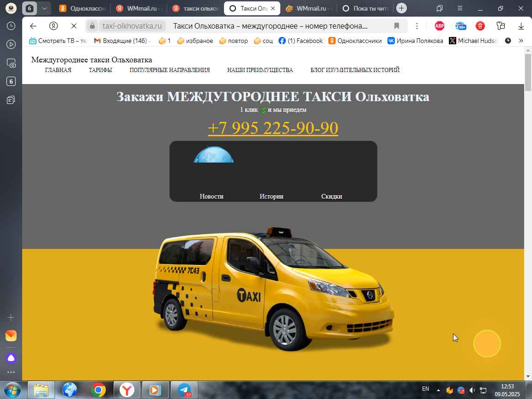Add a sidebar app with plus icon
Viewport: 532px width, 399px height.
(11, 318)
